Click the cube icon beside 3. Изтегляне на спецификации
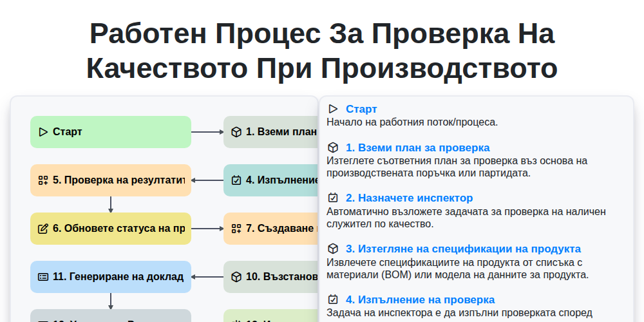This screenshot has height=322, width=644. (x=333, y=249)
